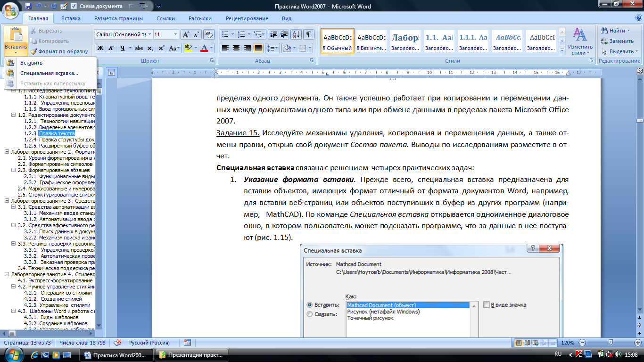Open the borders dropdown
The height and width of the screenshot is (362, 644).
309,48
